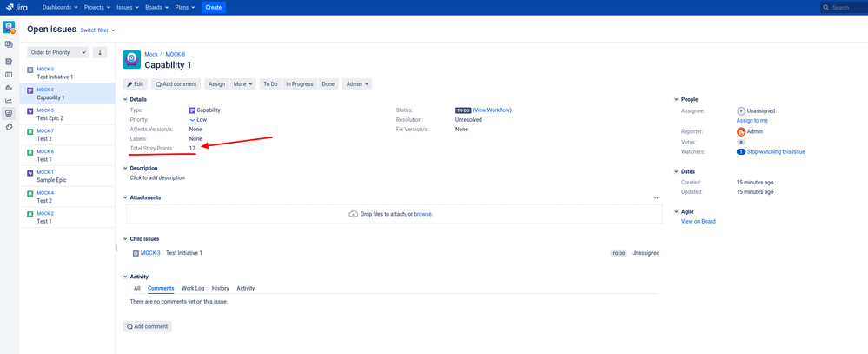The image size is (868, 354).
Task: Open the Active sprints board icon in the sidebar
Action: coord(9,74)
